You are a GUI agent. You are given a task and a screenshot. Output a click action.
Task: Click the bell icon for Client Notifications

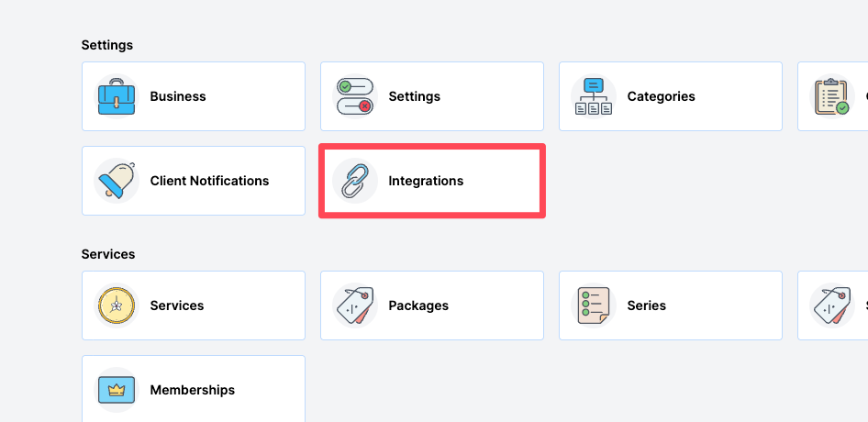tap(117, 181)
